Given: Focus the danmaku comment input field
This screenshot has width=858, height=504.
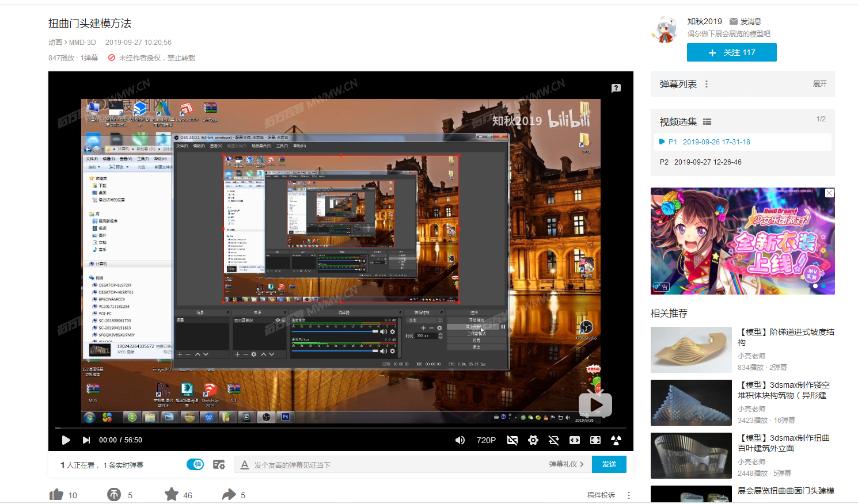Looking at the screenshot, I should [397, 465].
